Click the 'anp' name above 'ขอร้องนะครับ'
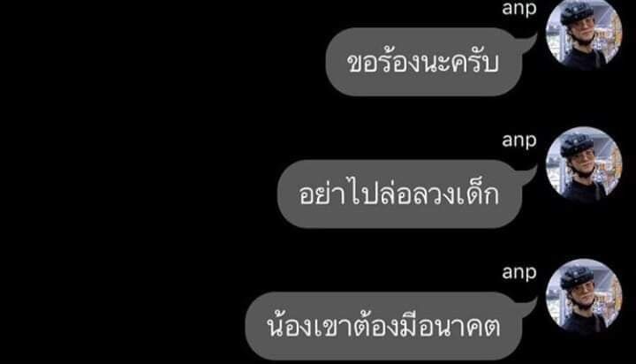636x364 pixels. (519, 8)
